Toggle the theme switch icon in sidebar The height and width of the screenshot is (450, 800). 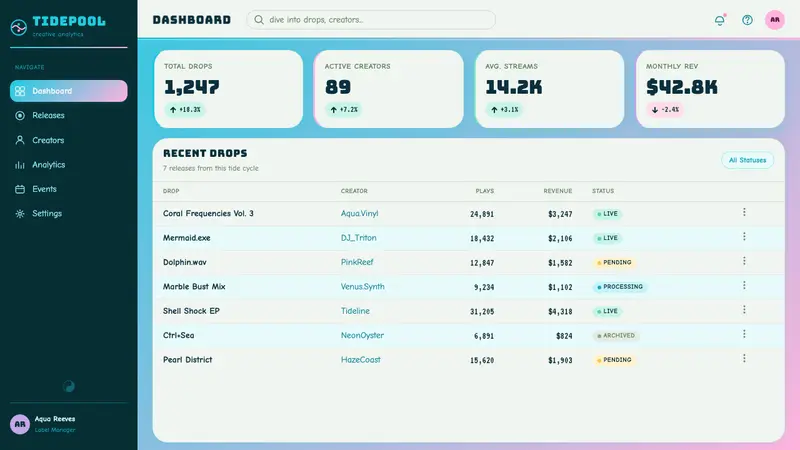coord(68,386)
